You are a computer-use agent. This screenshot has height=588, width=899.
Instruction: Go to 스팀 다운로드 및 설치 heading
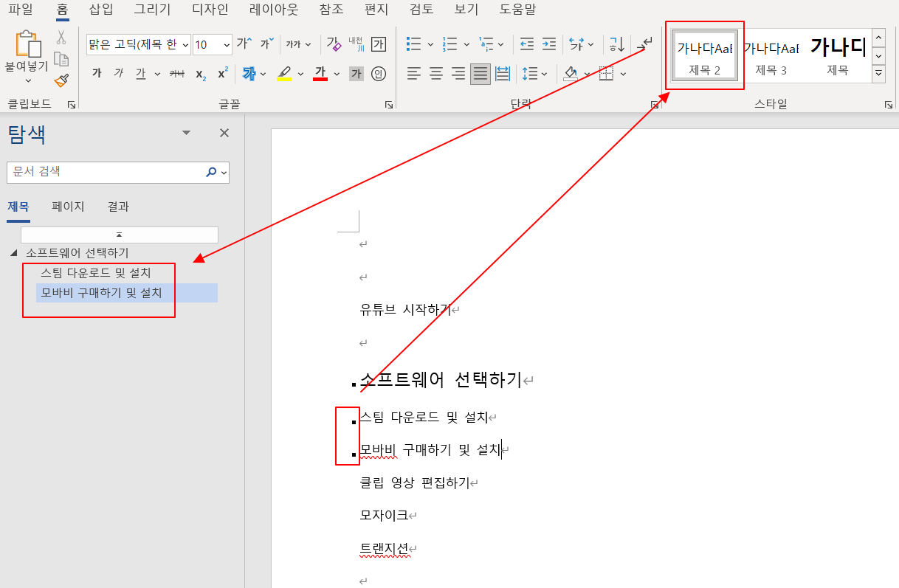click(96, 272)
